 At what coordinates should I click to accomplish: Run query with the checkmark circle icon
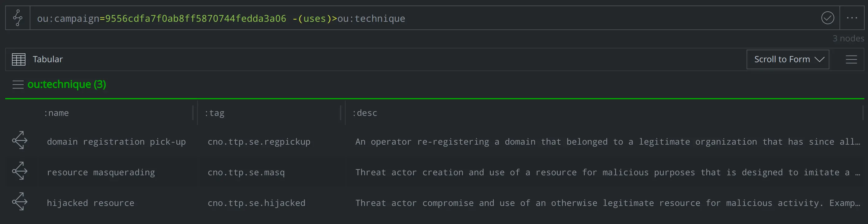click(827, 18)
